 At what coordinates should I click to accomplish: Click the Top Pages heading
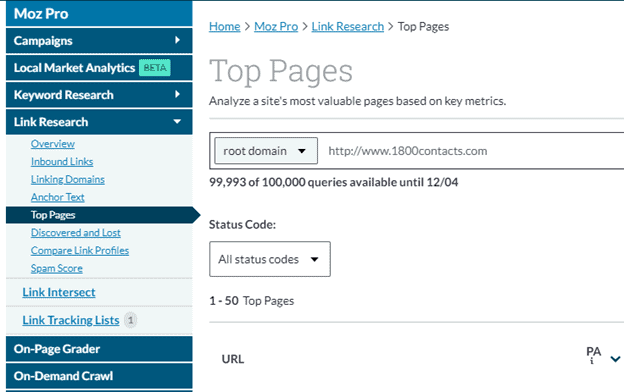point(281,72)
